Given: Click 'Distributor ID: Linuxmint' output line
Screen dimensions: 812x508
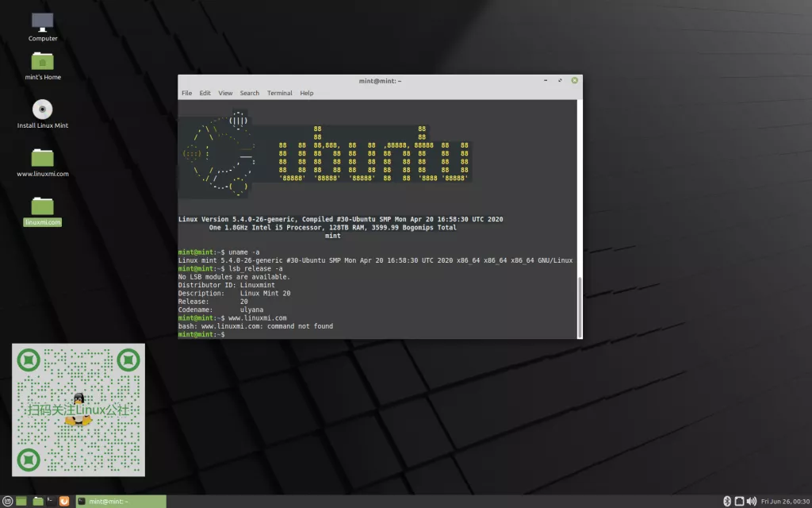Looking at the screenshot, I should click(x=226, y=285).
